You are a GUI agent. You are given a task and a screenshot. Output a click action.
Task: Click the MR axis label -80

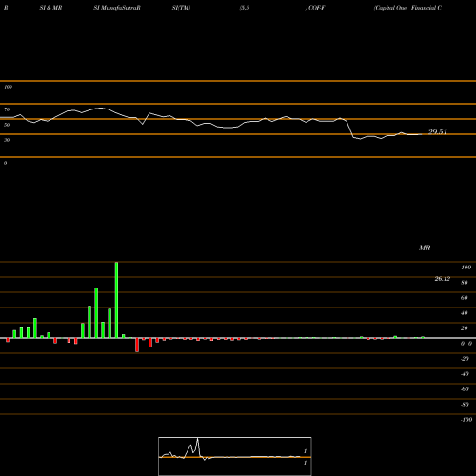click(465, 405)
